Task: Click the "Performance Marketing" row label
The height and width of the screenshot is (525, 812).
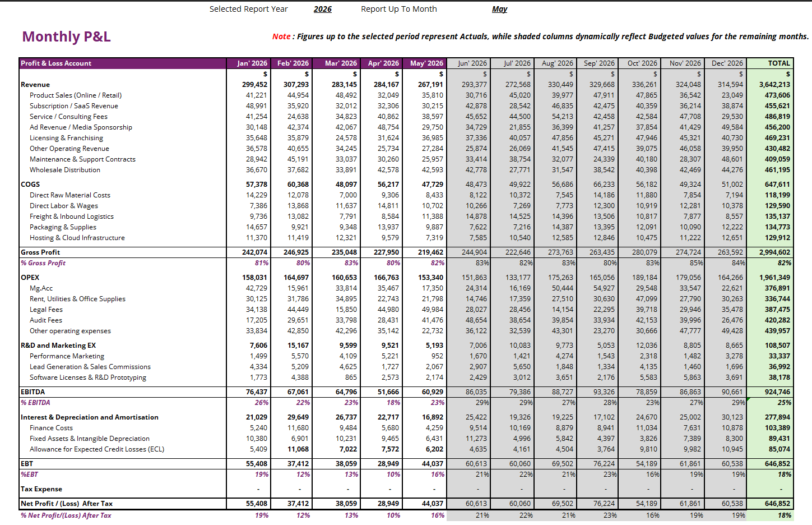Action: pos(67,356)
